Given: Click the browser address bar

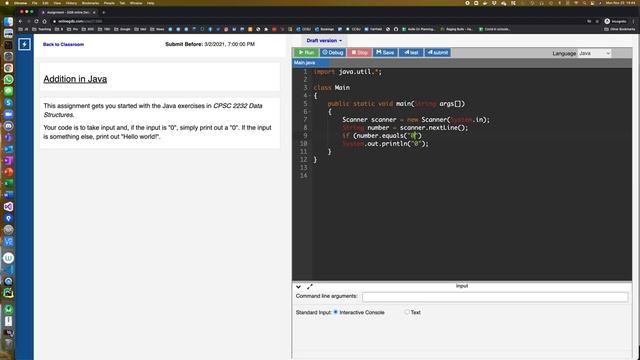Looking at the screenshot, I should (318, 21).
